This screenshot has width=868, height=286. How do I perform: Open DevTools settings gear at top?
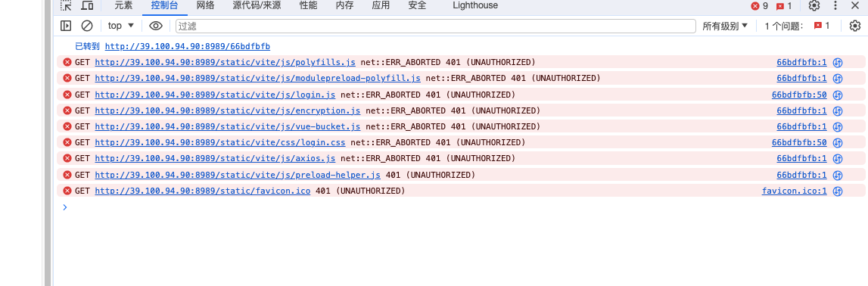click(814, 5)
